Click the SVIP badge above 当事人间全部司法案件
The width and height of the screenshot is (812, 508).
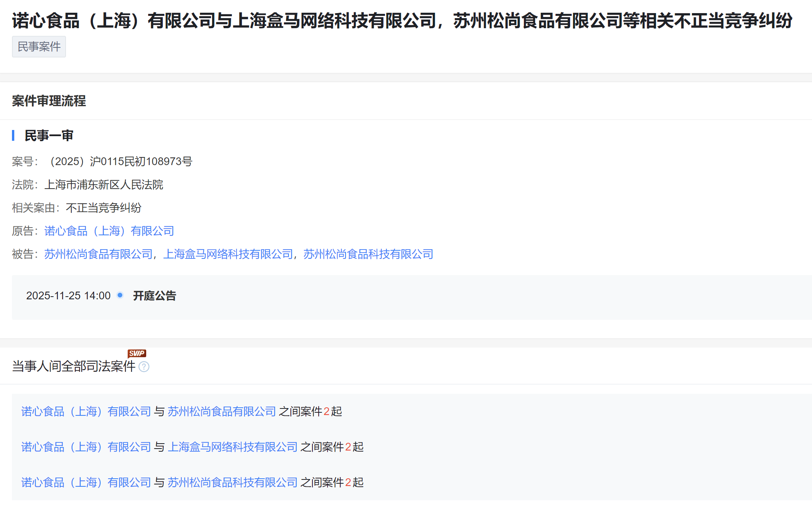(x=137, y=353)
